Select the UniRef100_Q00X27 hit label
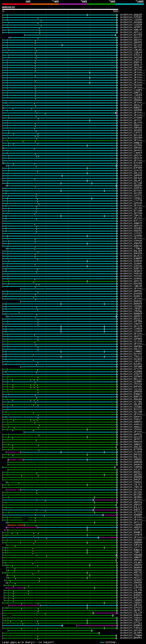This screenshot has width=146, height=644. point(131,37)
